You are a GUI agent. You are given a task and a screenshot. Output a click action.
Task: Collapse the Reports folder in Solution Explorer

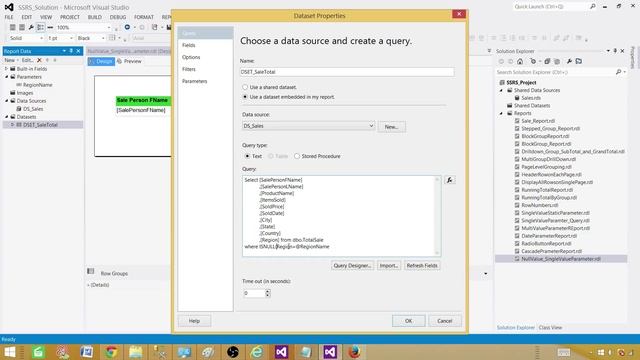click(x=502, y=113)
